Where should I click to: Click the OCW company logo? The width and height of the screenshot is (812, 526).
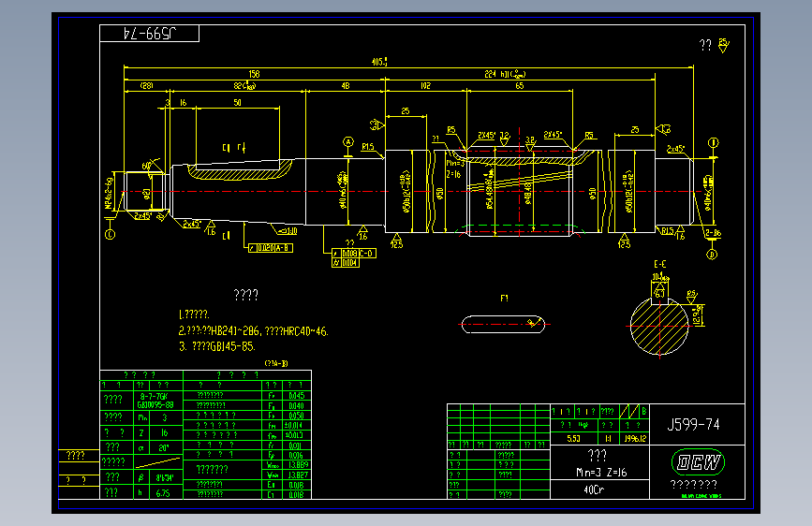[698, 461]
